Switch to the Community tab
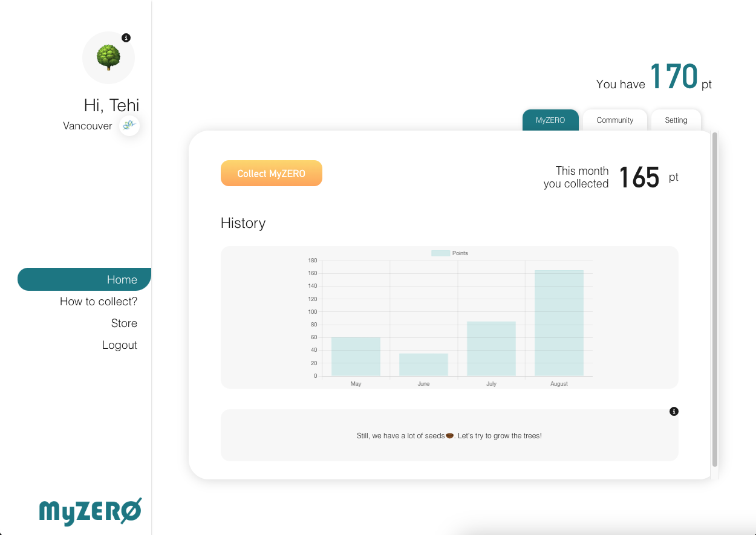756x535 pixels. click(615, 120)
